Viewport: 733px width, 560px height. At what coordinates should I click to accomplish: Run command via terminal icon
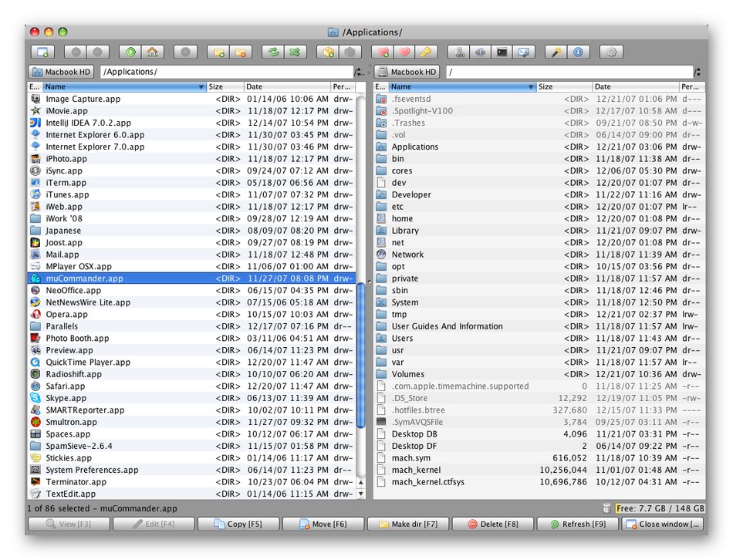coord(502,52)
